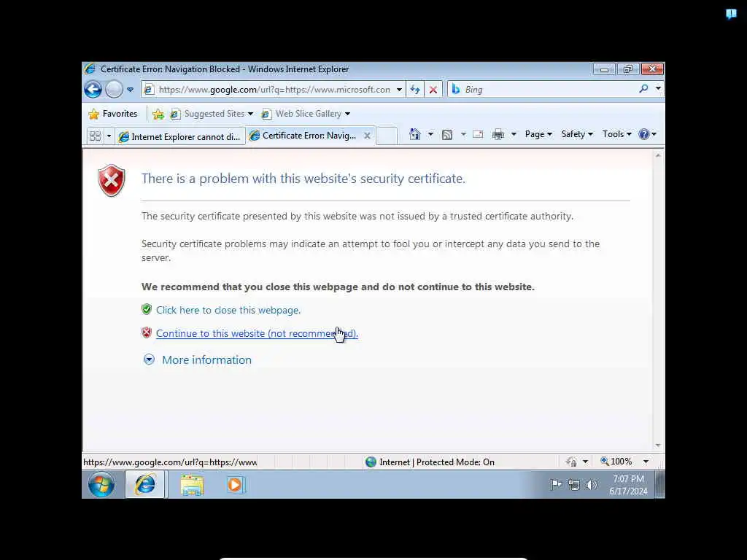Expand the address bar autocomplete dropdown

tap(399, 90)
